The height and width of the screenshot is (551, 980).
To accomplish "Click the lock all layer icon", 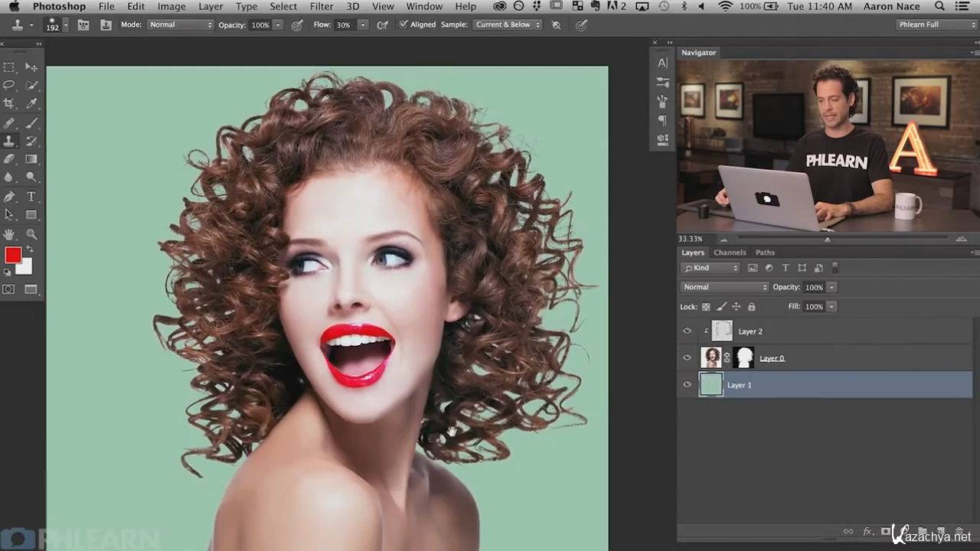I will pos(751,307).
